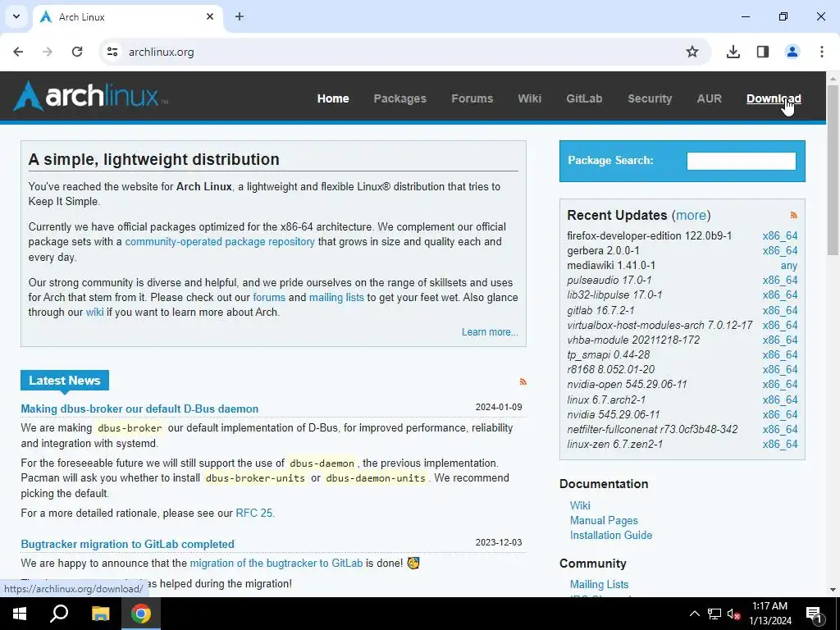Open nvidia-open 545.29.06-11 package

click(627, 385)
